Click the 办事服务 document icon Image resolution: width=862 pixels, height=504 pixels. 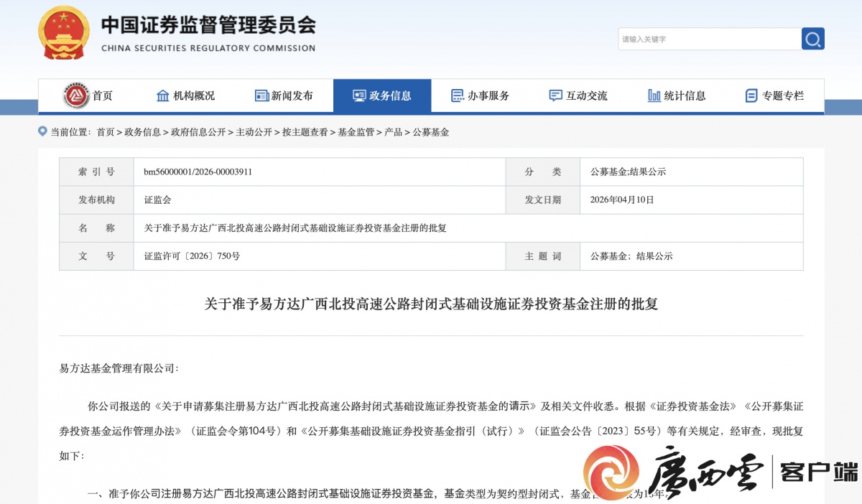click(458, 95)
